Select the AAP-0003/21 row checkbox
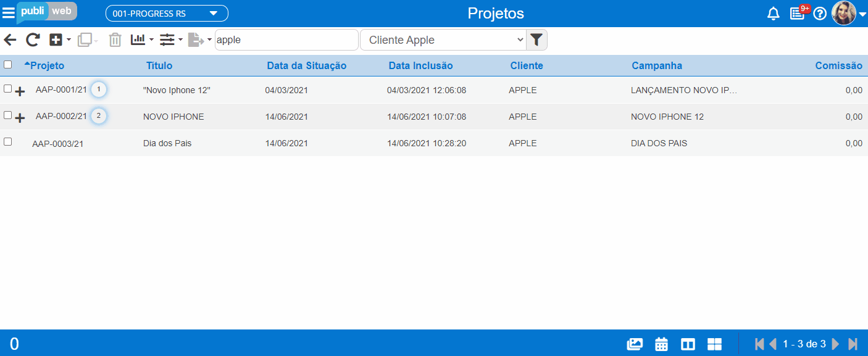Screen dimensions: 868x356 pos(7,141)
